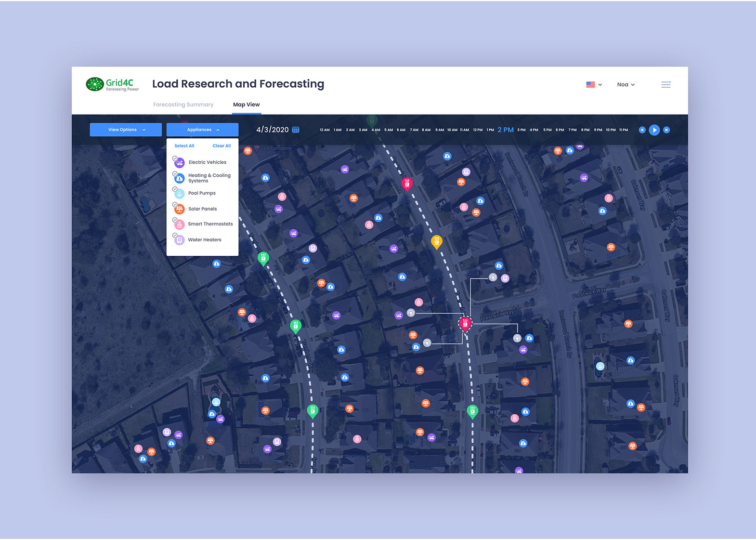
Task: Open the calendar date picker icon
Action: click(x=296, y=130)
